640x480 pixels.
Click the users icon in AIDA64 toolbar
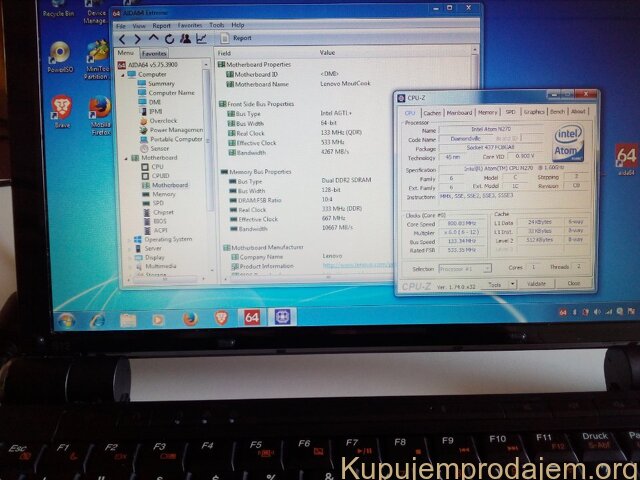(x=185, y=38)
